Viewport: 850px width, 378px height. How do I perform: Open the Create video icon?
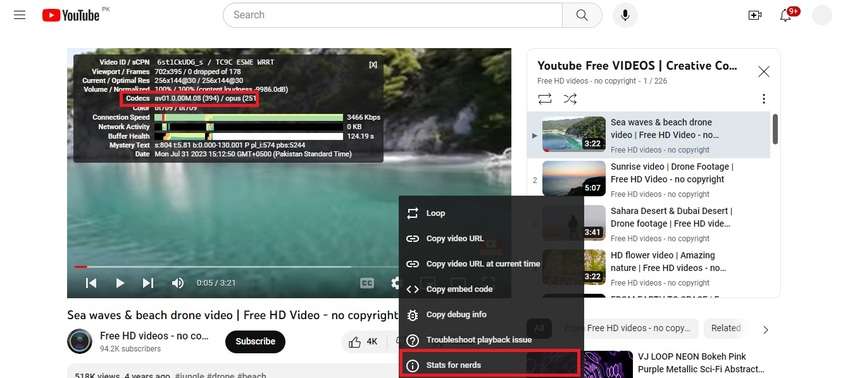(755, 15)
